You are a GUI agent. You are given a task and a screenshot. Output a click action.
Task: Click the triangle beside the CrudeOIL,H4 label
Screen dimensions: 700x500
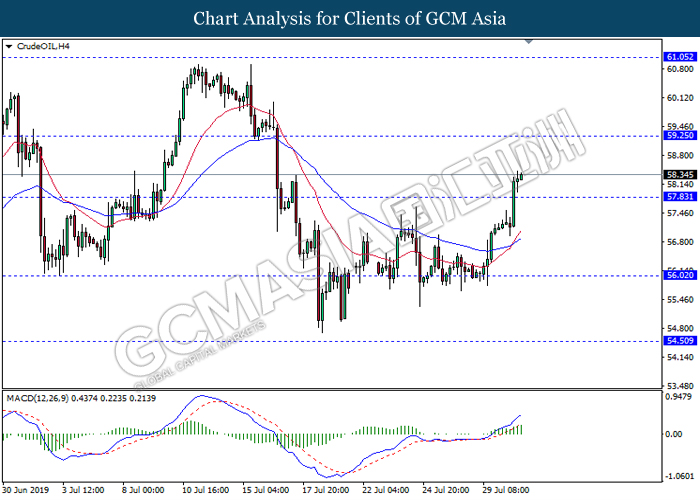(9, 46)
